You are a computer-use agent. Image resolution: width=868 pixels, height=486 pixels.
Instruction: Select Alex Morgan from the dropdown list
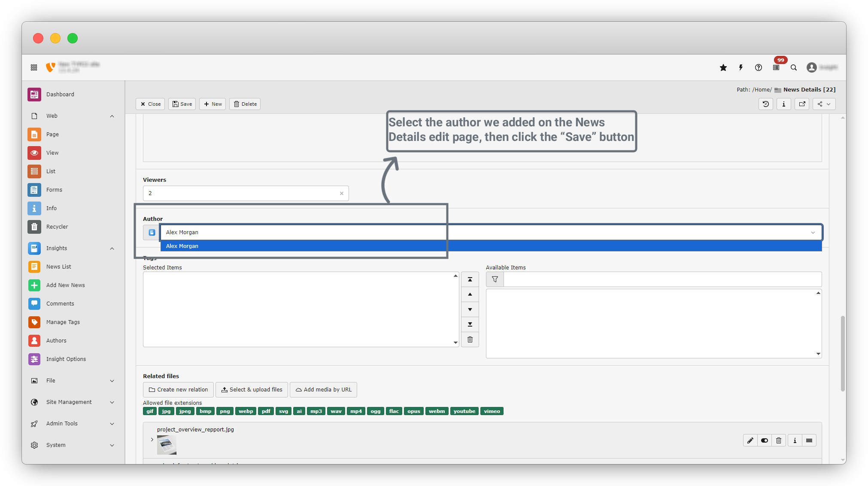tap(182, 246)
